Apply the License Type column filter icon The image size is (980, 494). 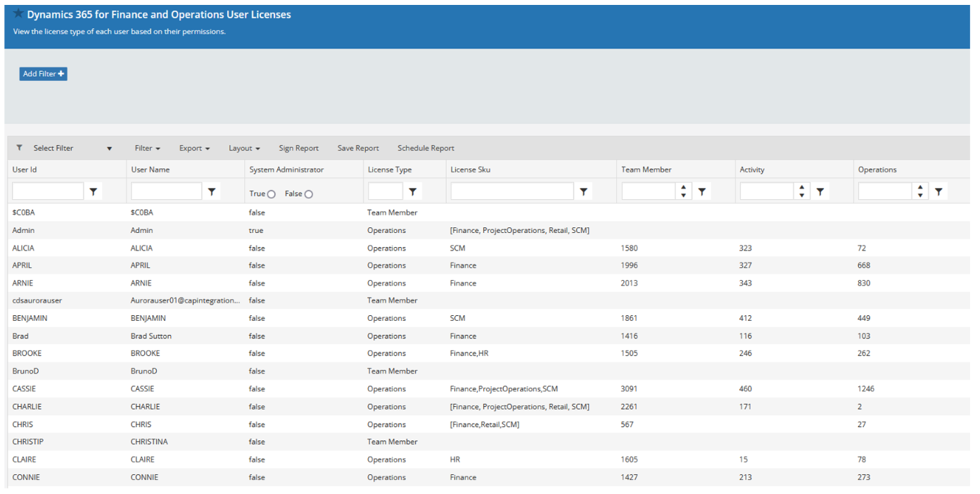[413, 191]
